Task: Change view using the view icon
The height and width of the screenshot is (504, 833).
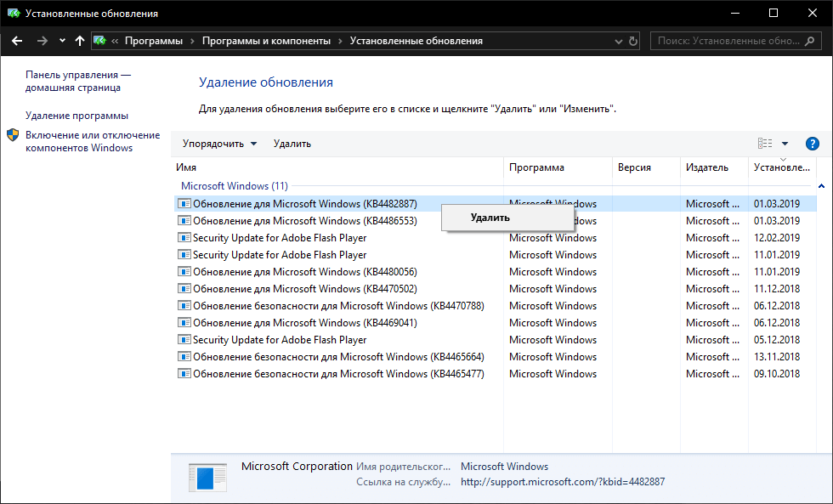Action: tap(765, 144)
